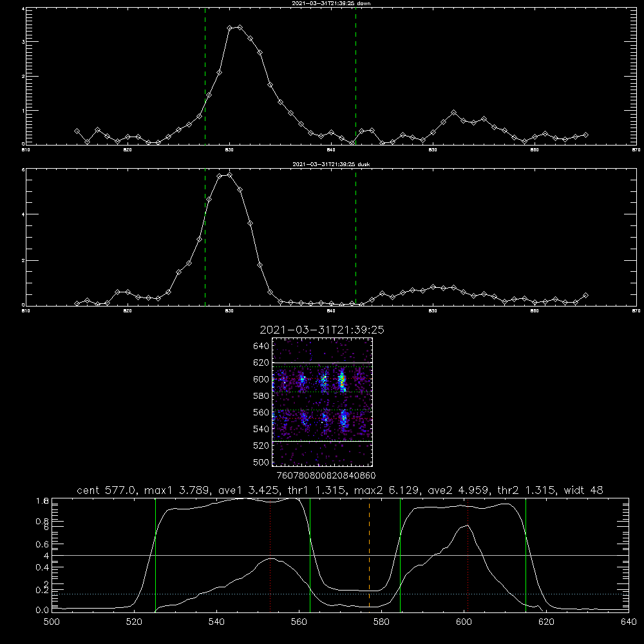
Task: Click the bottom plot y-axis label 0.0
Action: coord(43,611)
